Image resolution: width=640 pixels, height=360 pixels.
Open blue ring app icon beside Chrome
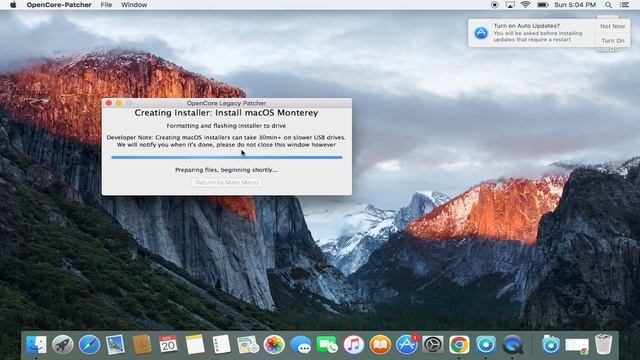pos(486,344)
